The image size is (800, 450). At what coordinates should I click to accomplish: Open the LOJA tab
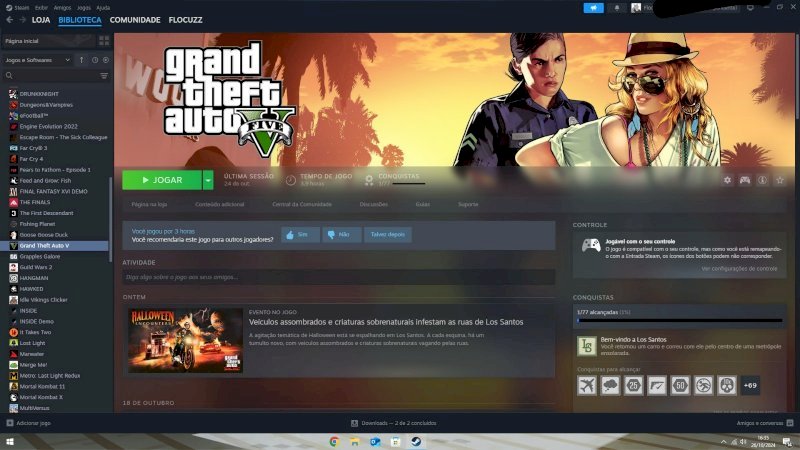(x=41, y=20)
